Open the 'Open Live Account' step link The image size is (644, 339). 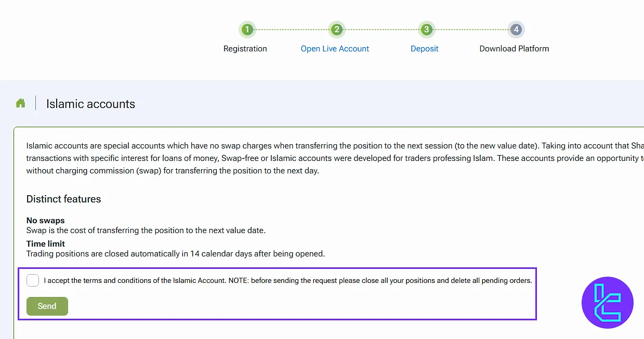(335, 49)
